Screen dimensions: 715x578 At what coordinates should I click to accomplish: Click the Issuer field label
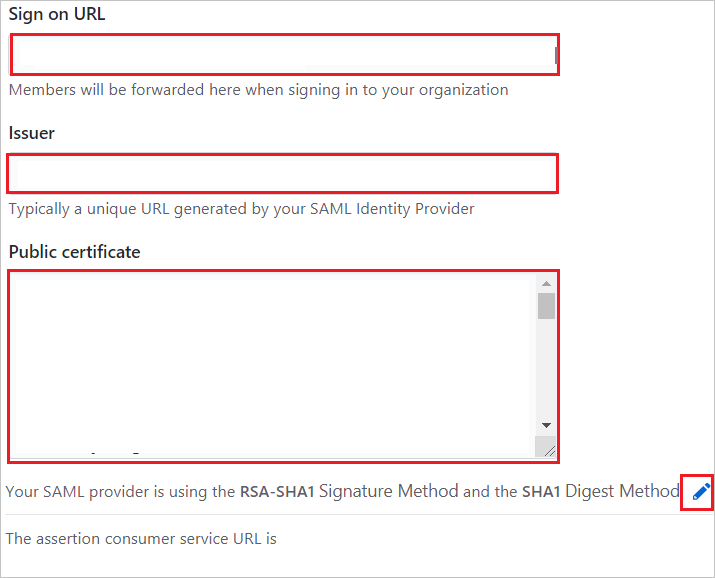point(32,133)
